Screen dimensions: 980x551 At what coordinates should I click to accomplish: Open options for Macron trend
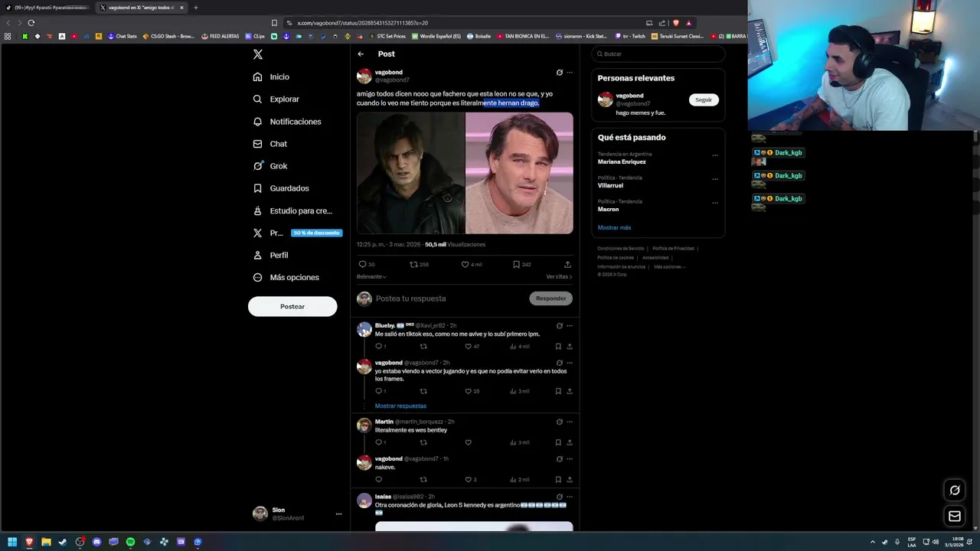(715, 203)
